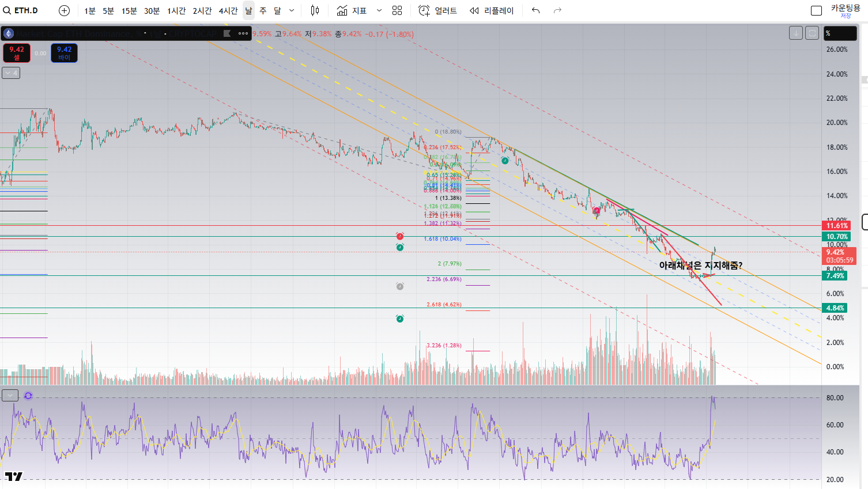Open the candlestick chart type selector
Screen dimensions: 868x489
pos(315,10)
